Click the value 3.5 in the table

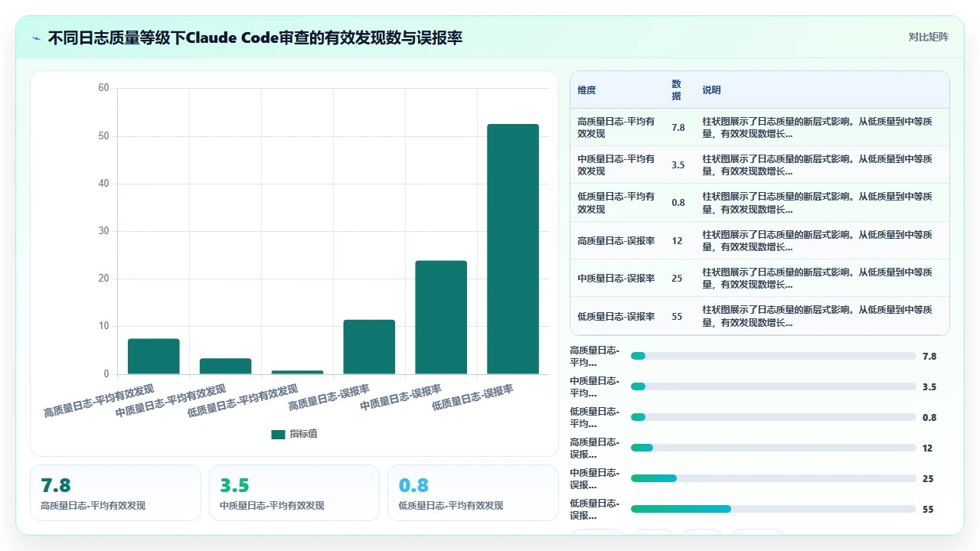(x=678, y=165)
